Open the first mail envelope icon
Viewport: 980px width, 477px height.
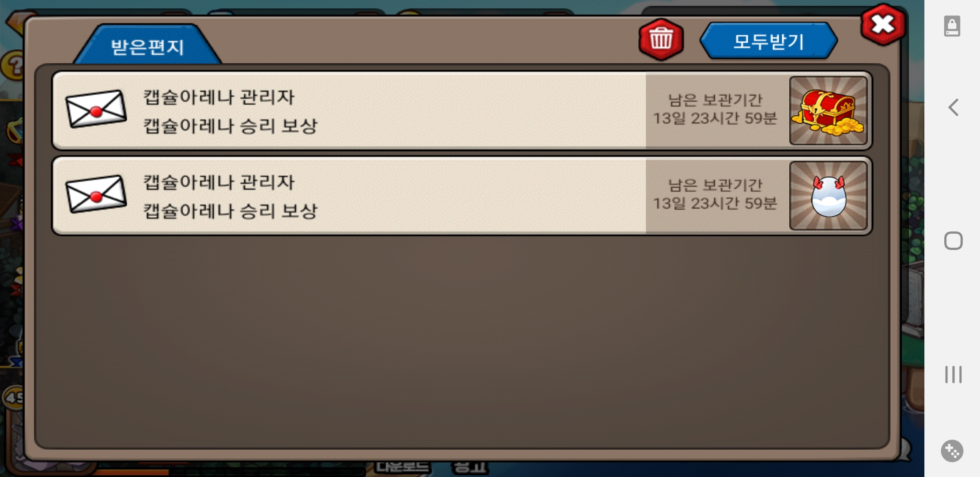point(96,109)
